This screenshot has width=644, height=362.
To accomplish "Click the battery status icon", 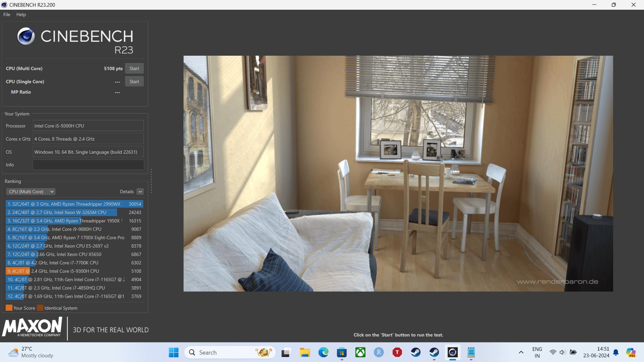I will tap(573, 352).
